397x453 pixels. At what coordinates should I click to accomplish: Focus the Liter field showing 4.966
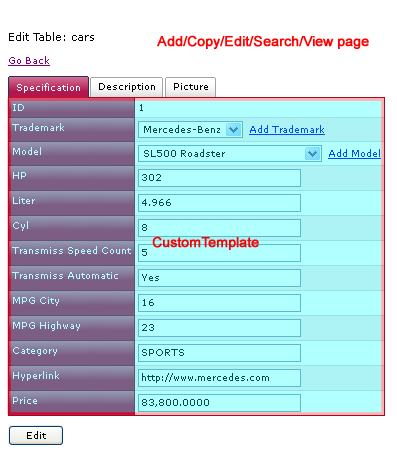point(219,203)
